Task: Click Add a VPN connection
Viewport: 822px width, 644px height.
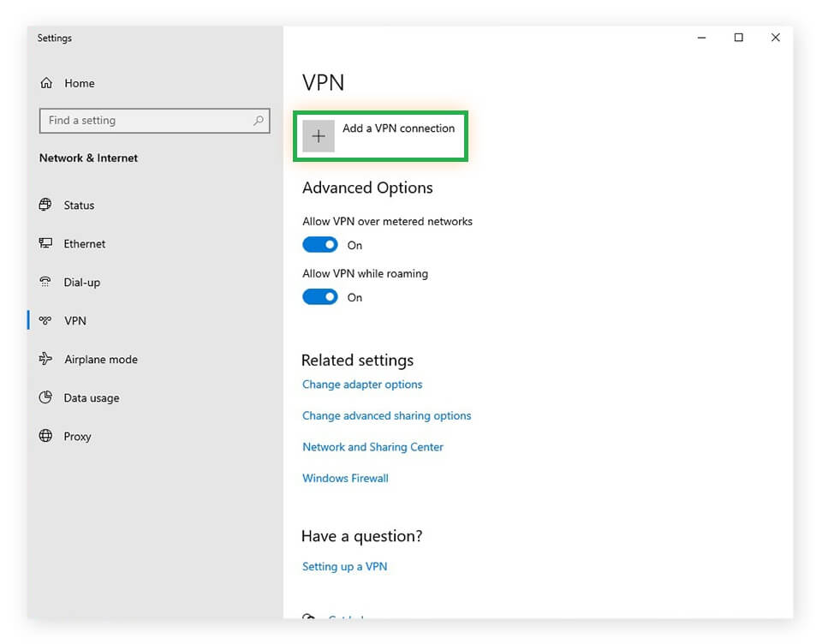Action: (398, 128)
